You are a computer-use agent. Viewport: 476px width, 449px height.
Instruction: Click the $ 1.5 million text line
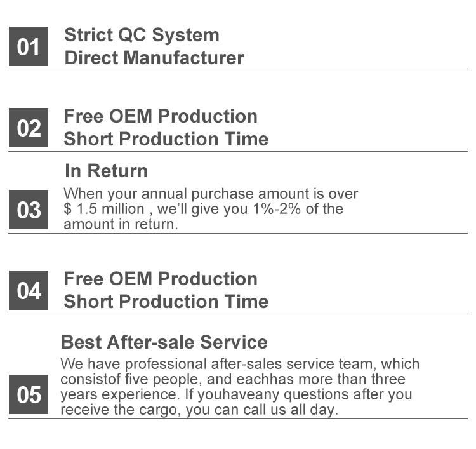tap(203, 209)
